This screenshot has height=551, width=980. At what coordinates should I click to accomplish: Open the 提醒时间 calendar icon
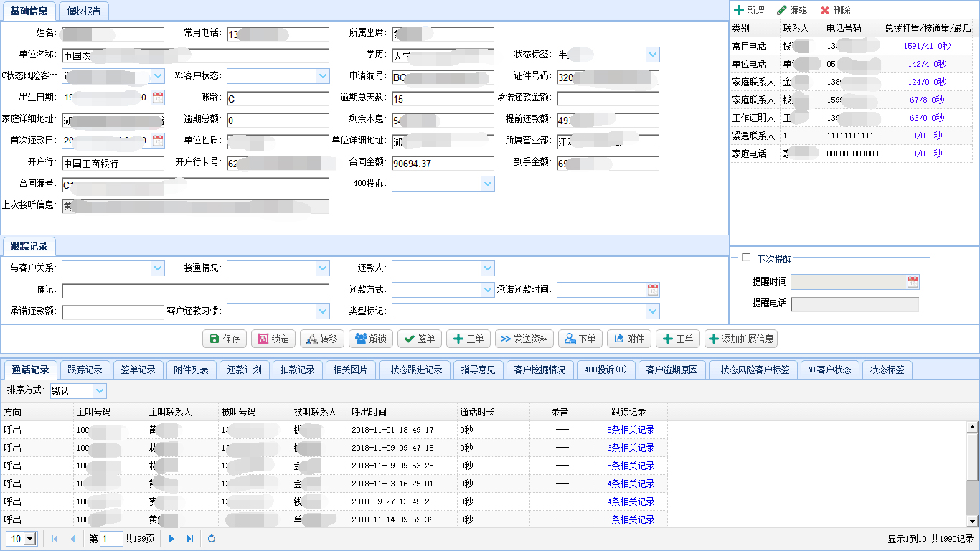913,282
